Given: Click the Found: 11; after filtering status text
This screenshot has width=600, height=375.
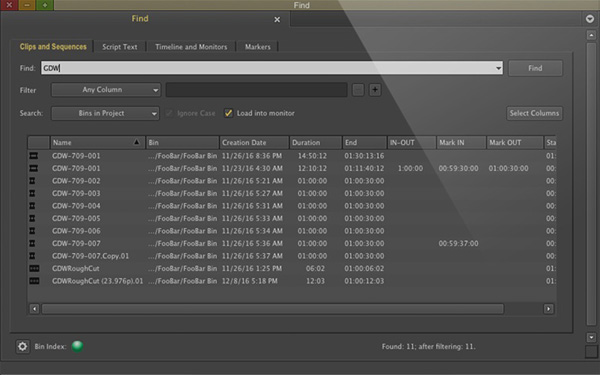Looking at the screenshot, I should click(x=429, y=347).
